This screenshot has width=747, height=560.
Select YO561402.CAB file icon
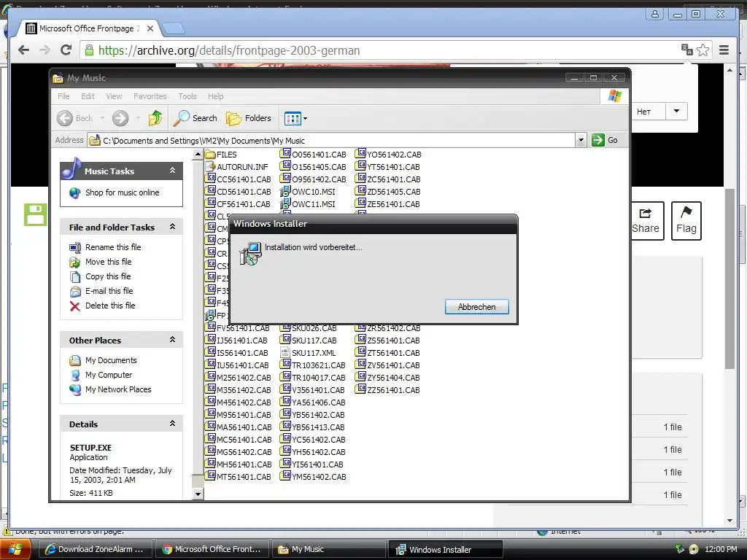[360, 154]
